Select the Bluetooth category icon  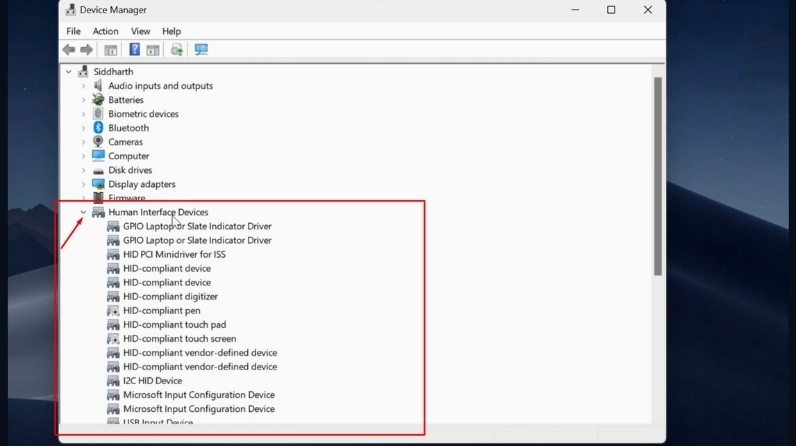tap(98, 128)
